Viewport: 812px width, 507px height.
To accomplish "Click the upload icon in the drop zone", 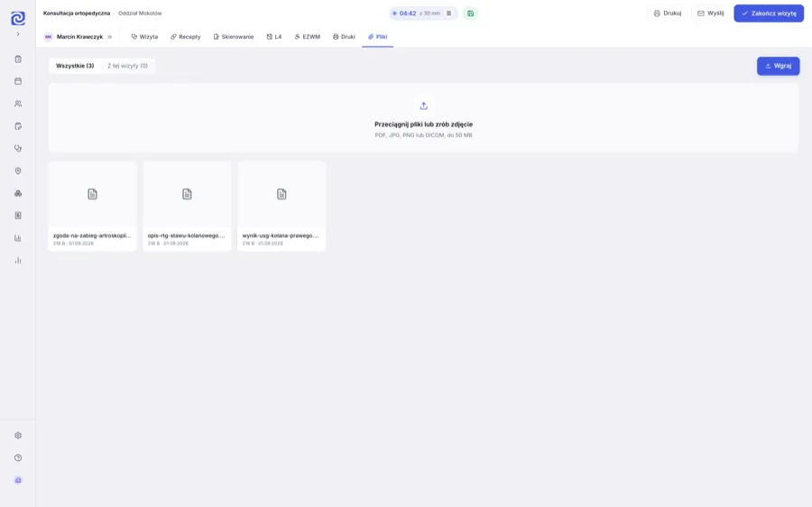I will click(x=424, y=106).
